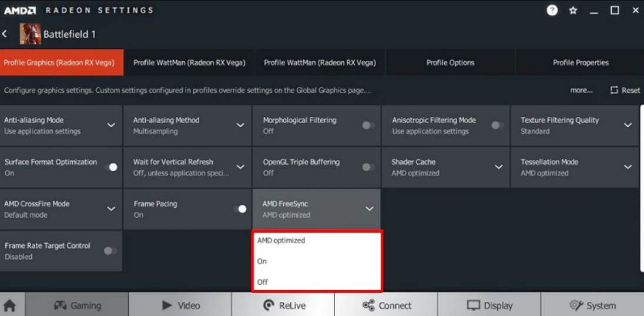Reset the graphics profile settings
This screenshot has width=644, height=316.
click(x=625, y=90)
